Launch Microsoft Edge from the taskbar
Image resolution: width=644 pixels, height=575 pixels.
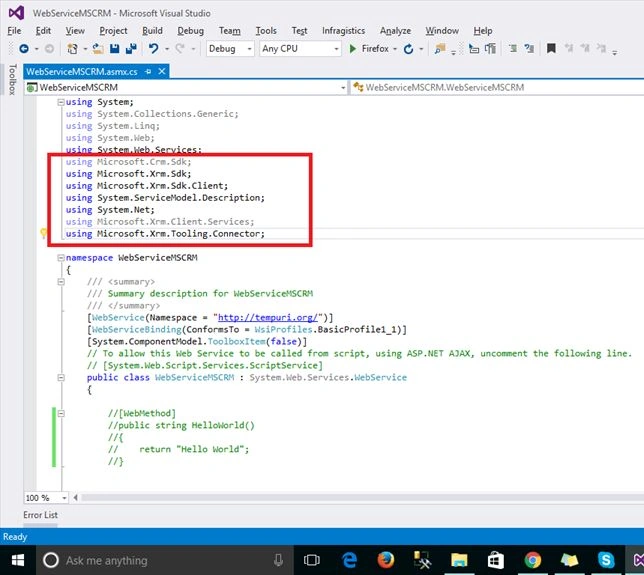[349, 560]
